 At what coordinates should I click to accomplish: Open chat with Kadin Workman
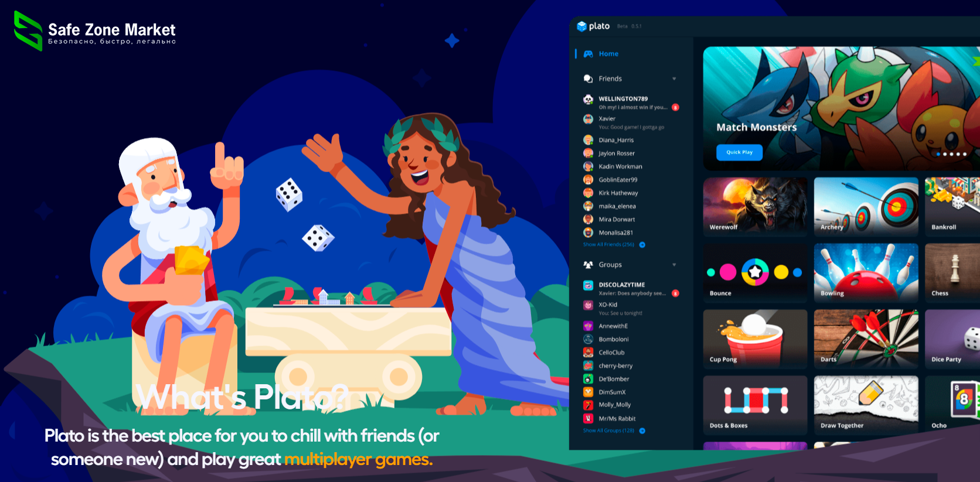tap(620, 167)
